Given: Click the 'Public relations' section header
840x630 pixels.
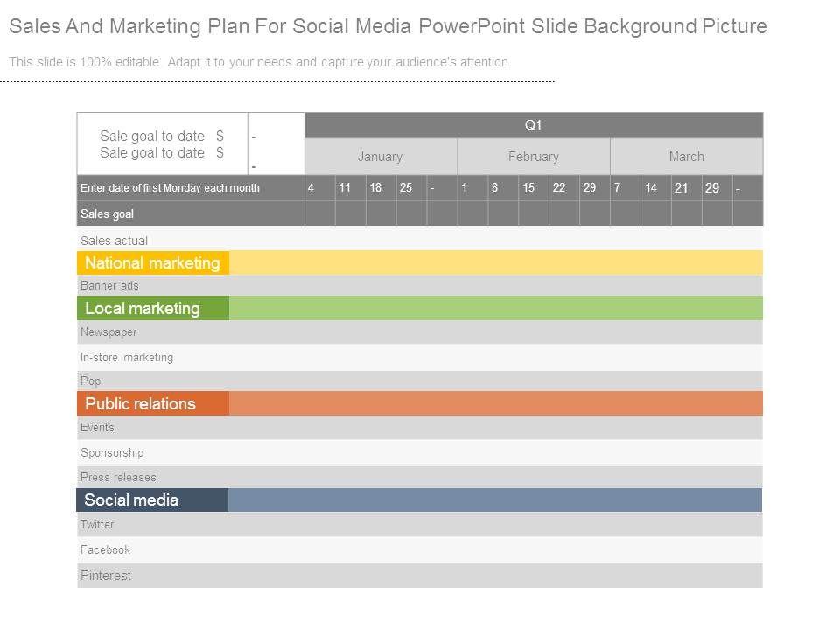Looking at the screenshot, I should click(x=153, y=403).
